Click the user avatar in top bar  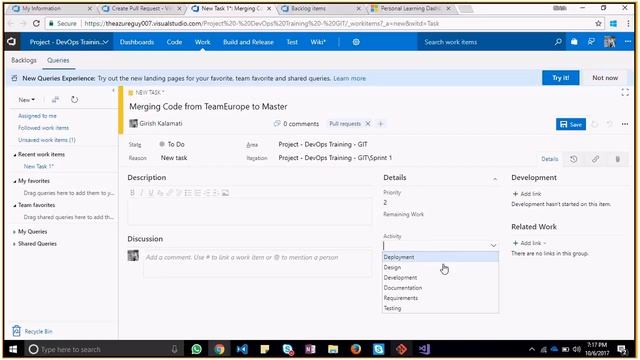pos(609,42)
